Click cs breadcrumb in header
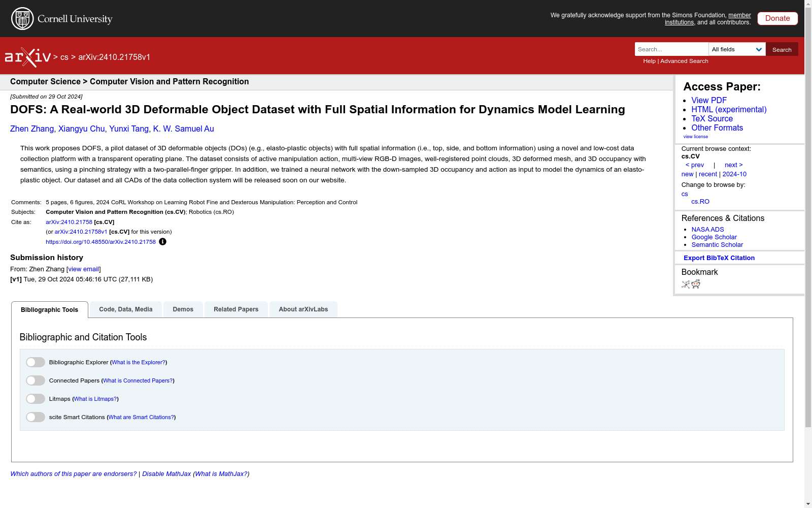This screenshot has height=508, width=812. pyautogui.click(x=64, y=57)
